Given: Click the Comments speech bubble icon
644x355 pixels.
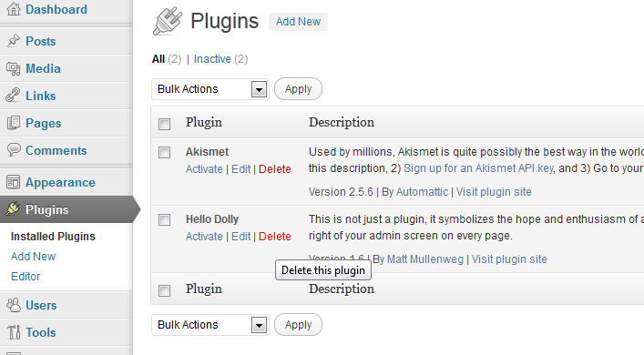Looking at the screenshot, I should click(x=13, y=150).
